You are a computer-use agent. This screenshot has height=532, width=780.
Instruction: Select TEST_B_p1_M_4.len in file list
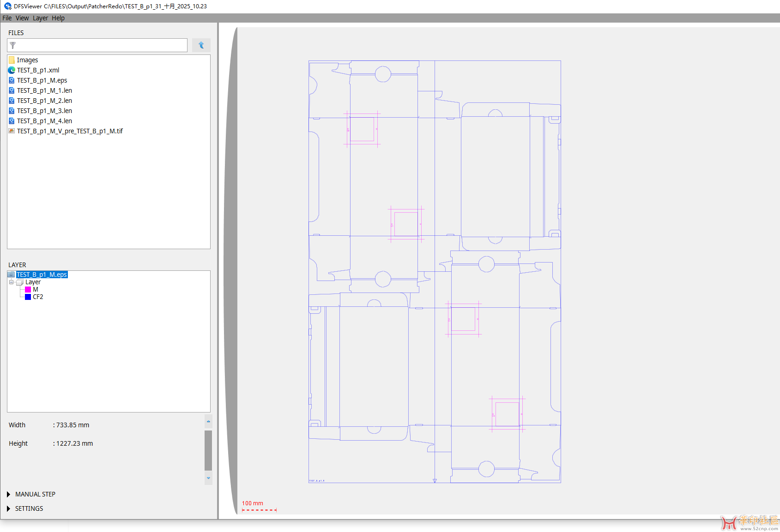(x=44, y=121)
